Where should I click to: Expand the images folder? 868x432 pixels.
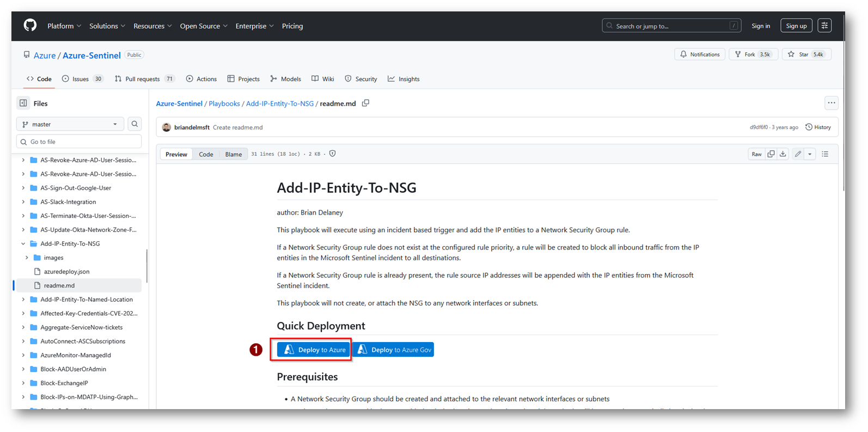(x=27, y=258)
